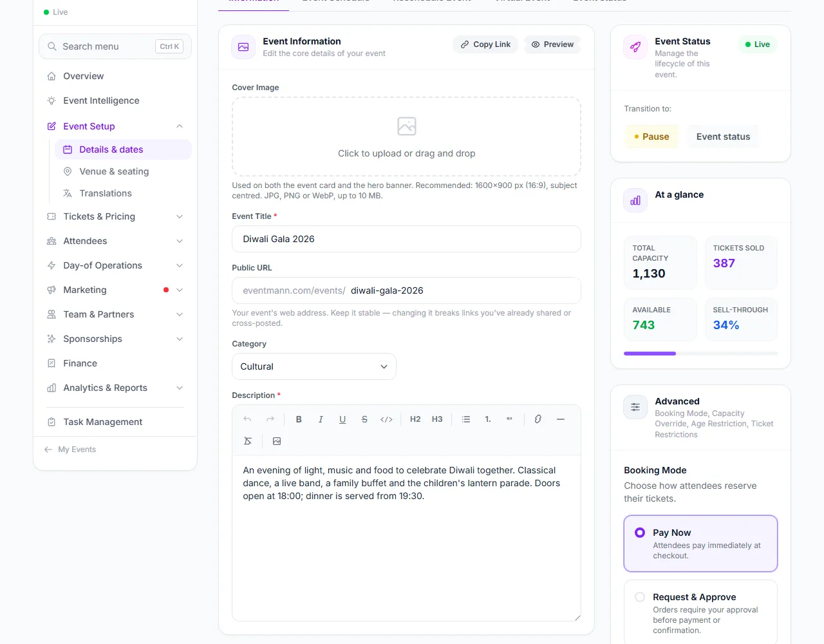Expand the Team & Partners section
Viewport: 824px width, 644px height.
[115, 314]
